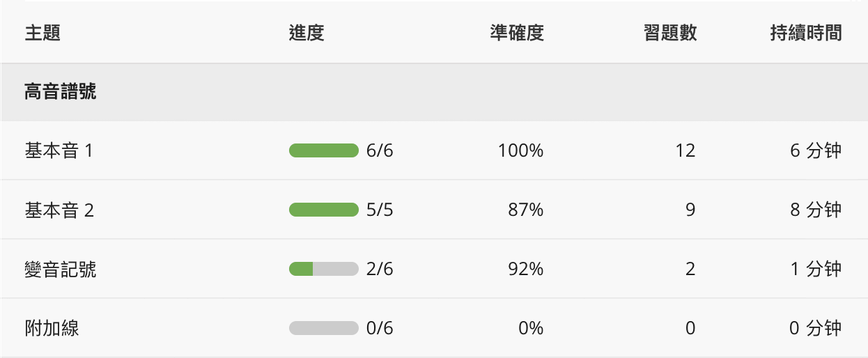Click the 持續時間 column header

[x=805, y=33]
